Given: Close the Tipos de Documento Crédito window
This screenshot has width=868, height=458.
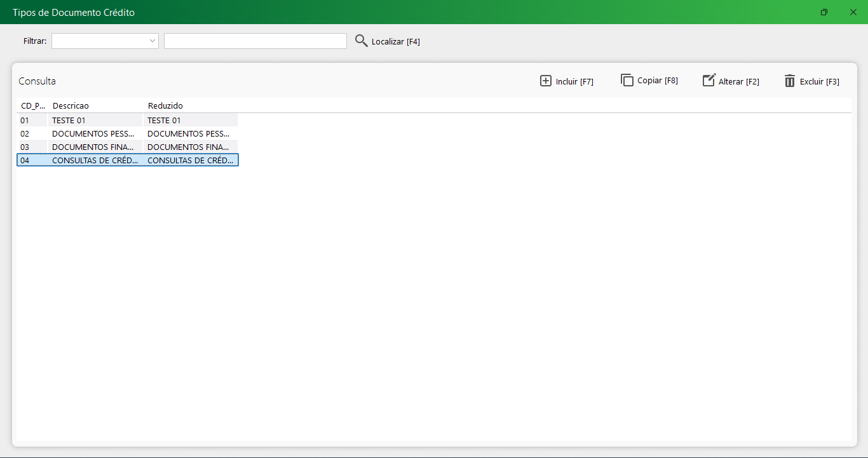Looking at the screenshot, I should point(853,12).
